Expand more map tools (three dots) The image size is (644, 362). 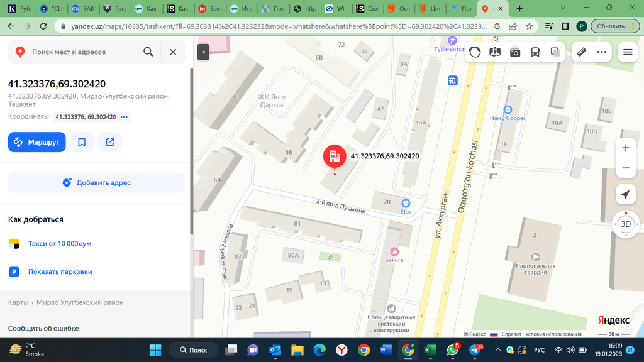[x=602, y=52]
